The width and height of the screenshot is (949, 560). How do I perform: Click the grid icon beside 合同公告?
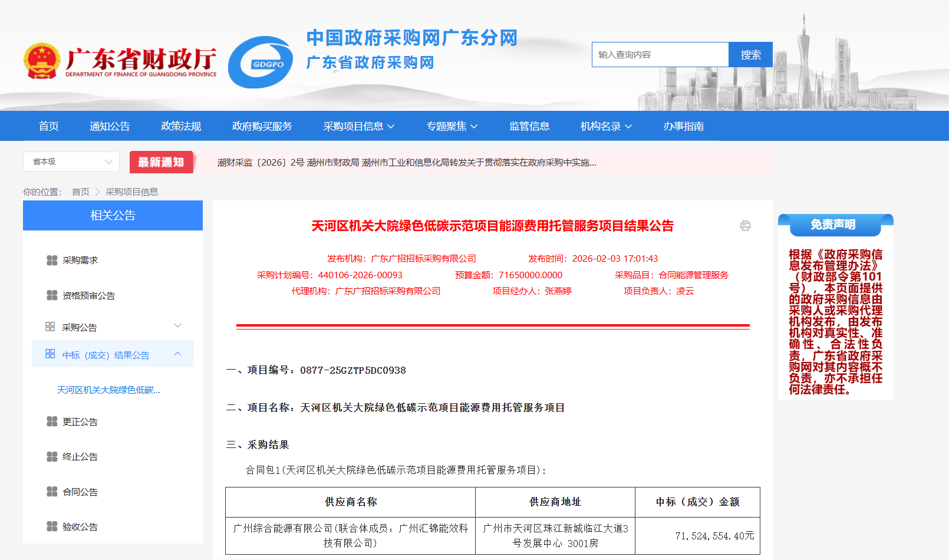tap(52, 492)
